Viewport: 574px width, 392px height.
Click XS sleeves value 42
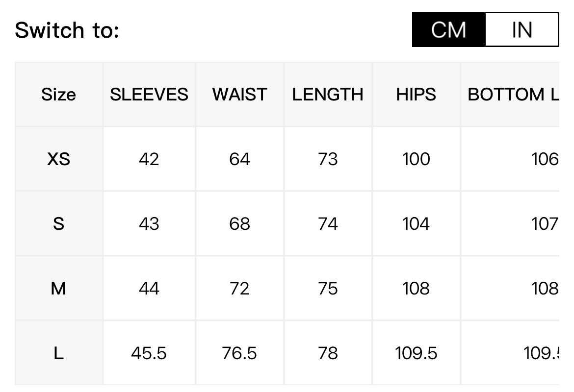(149, 159)
